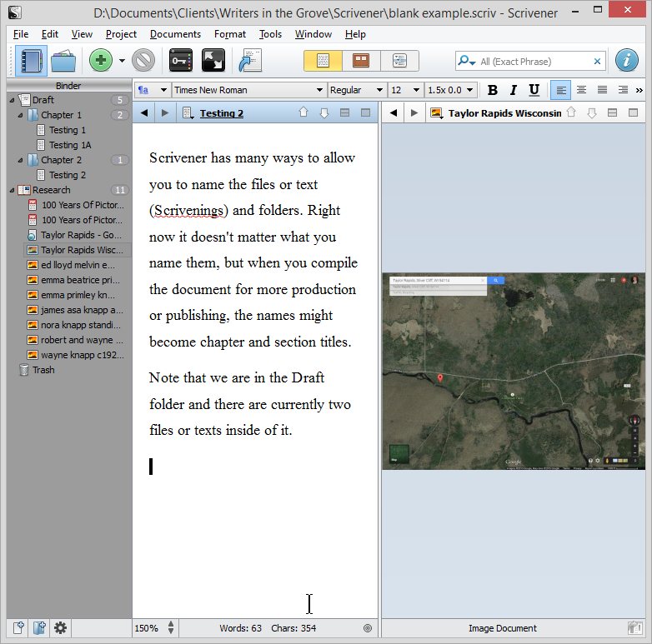This screenshot has height=644, width=652.
Task: Open the Documents menu
Action: point(175,34)
